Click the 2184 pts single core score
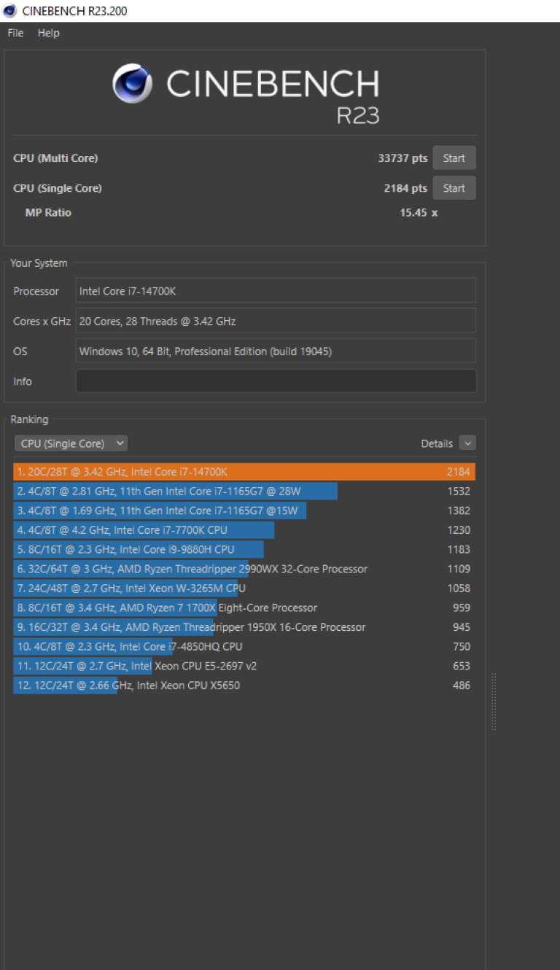 pyautogui.click(x=405, y=188)
